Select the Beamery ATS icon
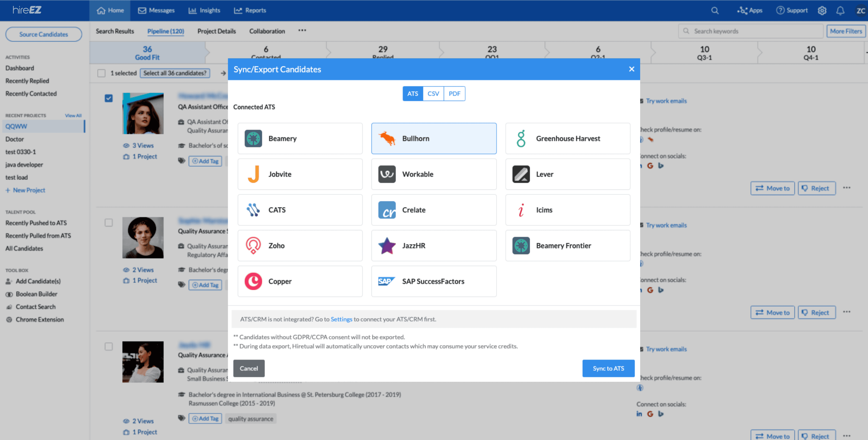Image resolution: width=868 pixels, height=440 pixels. [x=253, y=138]
